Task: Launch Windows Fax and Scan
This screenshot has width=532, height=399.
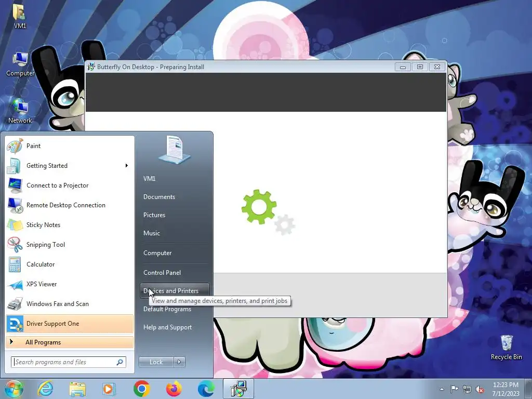Action: (x=70, y=303)
